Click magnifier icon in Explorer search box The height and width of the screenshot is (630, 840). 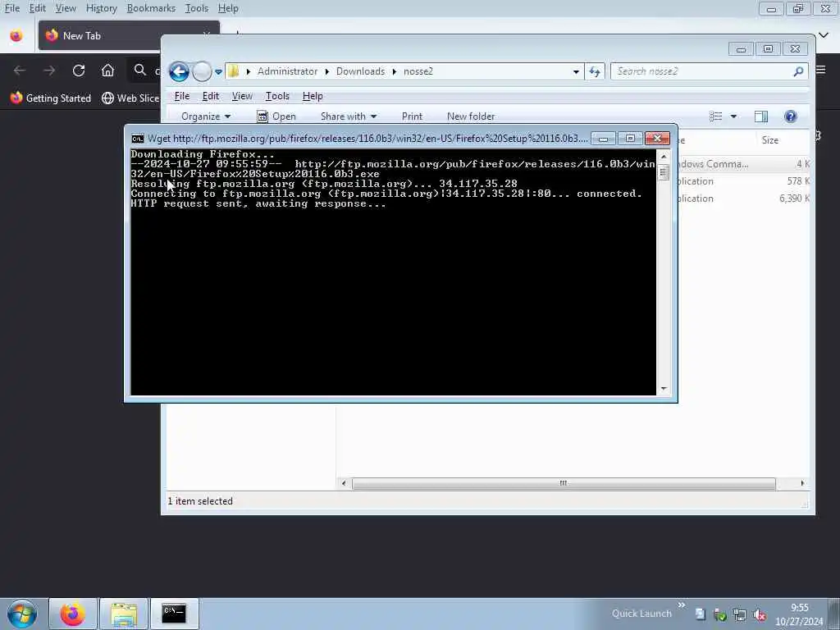pyautogui.click(x=798, y=71)
